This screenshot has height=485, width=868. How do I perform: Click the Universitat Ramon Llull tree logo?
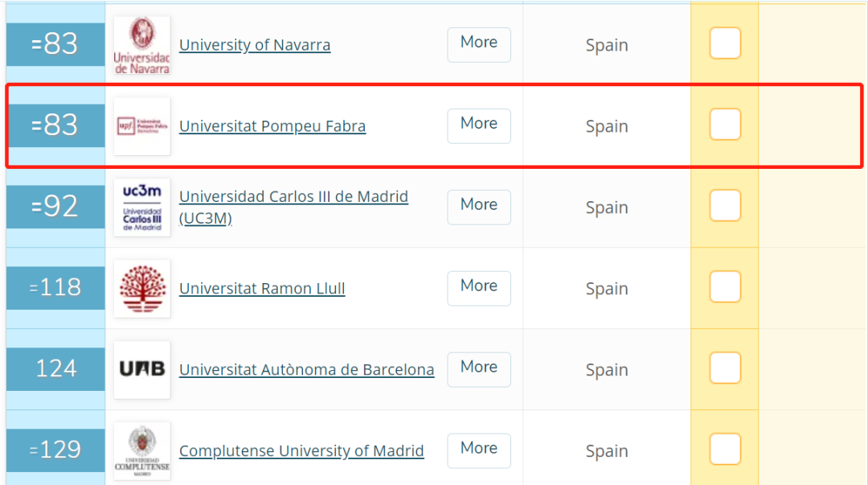(141, 288)
